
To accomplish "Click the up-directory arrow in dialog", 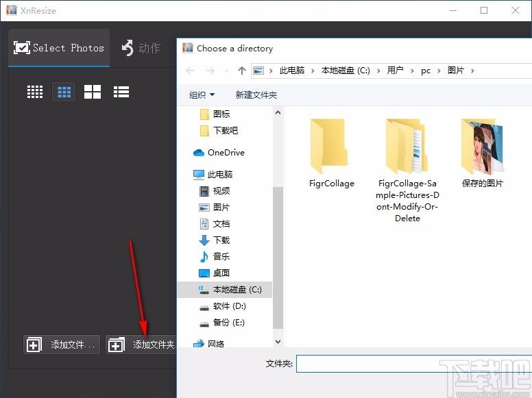I will click(x=241, y=71).
